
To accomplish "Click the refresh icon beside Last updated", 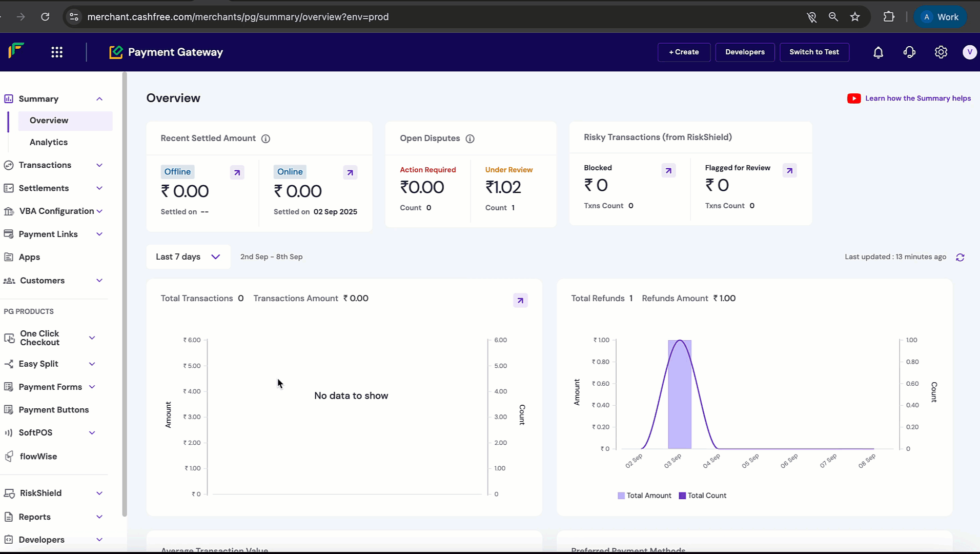I will point(960,258).
